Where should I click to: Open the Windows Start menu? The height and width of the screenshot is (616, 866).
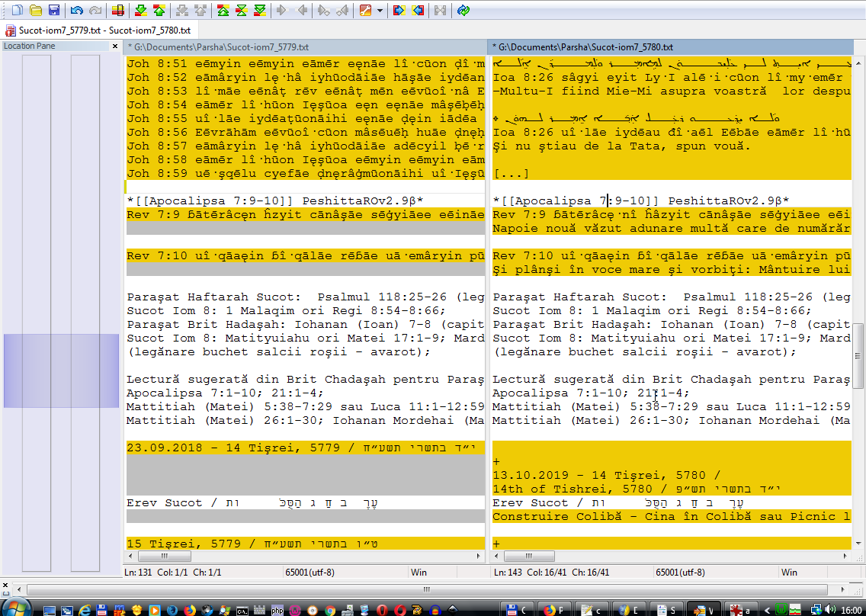point(15,608)
